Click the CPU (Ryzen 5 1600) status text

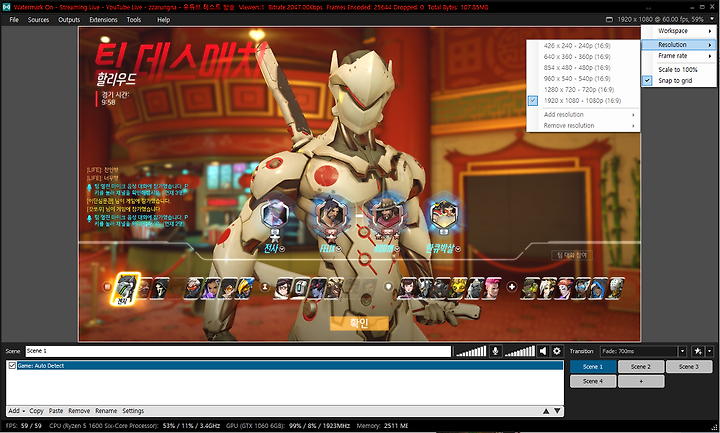(x=134, y=426)
